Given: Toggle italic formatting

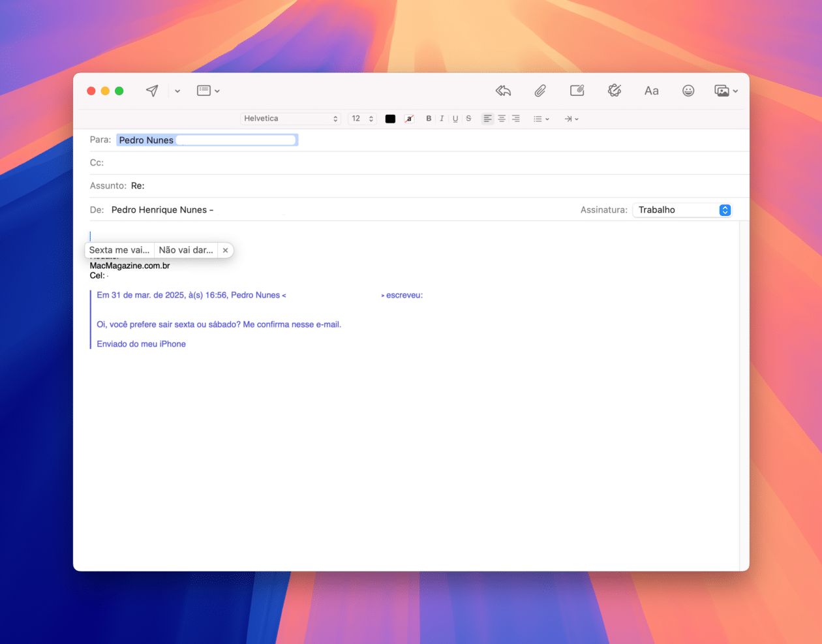Looking at the screenshot, I should [x=442, y=119].
